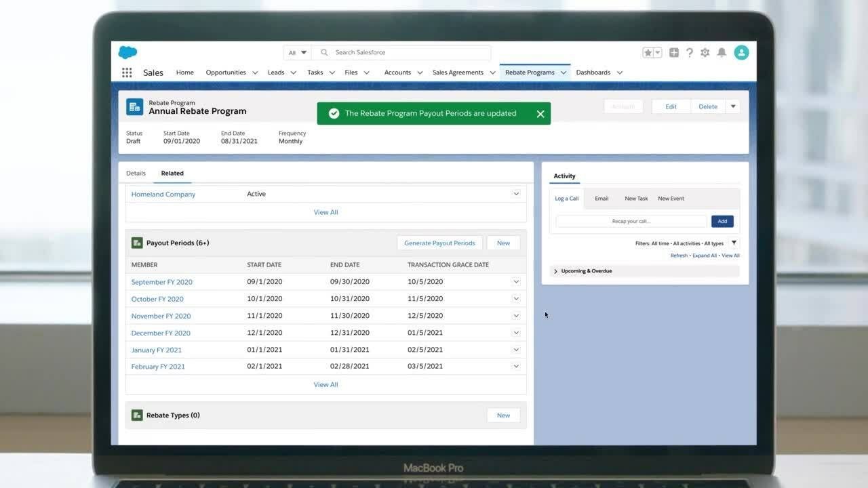The width and height of the screenshot is (868, 488).
Task: Click the Payout Periods list icon
Action: 137,243
